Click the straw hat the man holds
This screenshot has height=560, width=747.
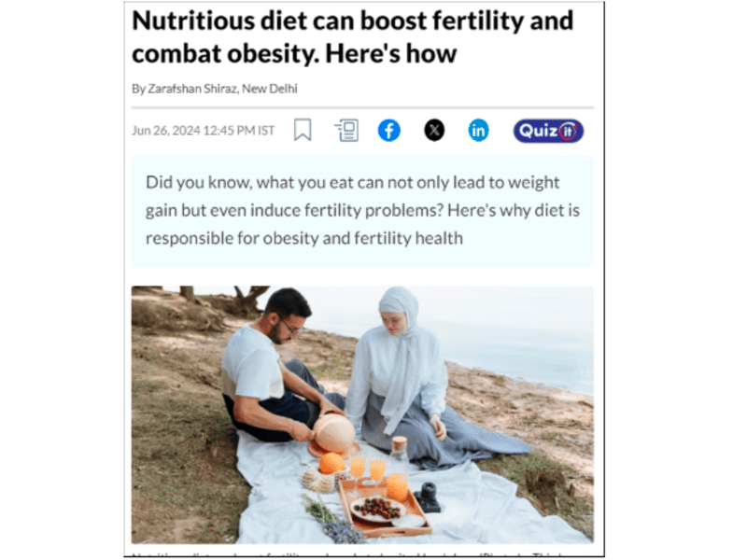tap(334, 435)
